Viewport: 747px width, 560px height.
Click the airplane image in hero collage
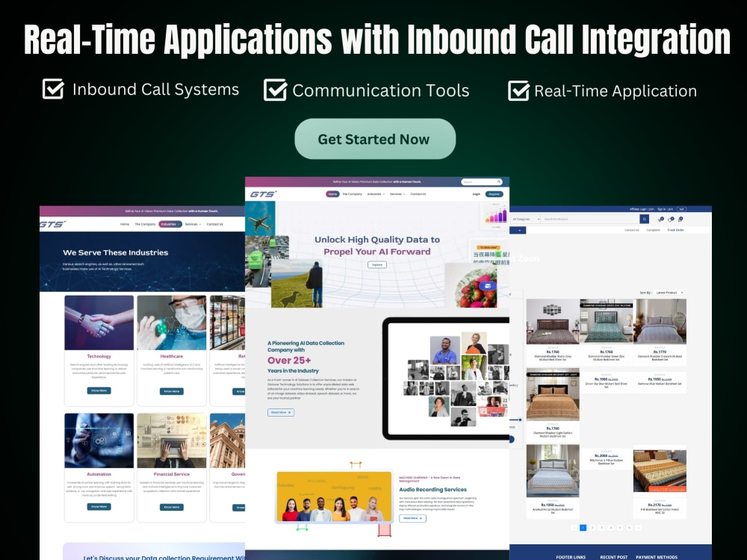pyautogui.click(x=260, y=219)
